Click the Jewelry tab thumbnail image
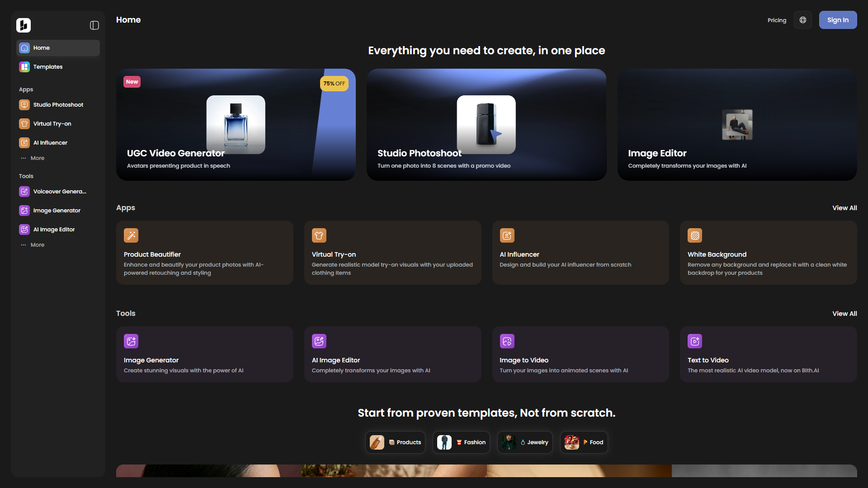This screenshot has height=488, width=868. tap(509, 442)
